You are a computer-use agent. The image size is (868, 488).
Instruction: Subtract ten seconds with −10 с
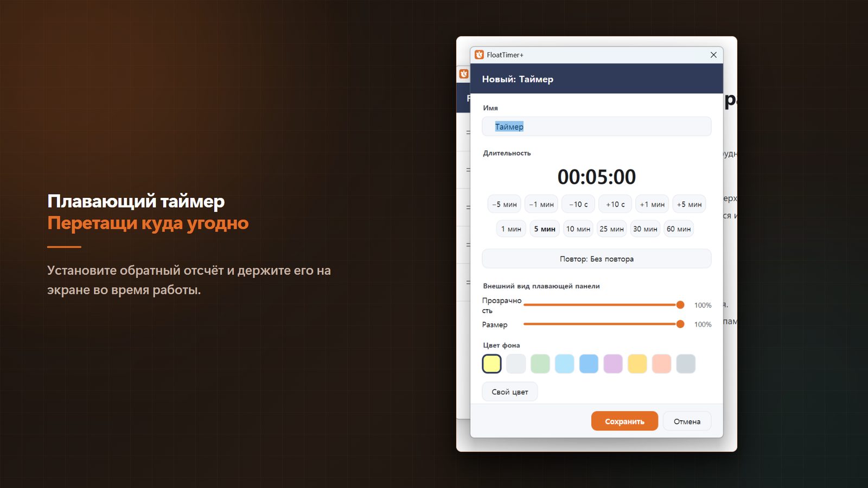(578, 204)
